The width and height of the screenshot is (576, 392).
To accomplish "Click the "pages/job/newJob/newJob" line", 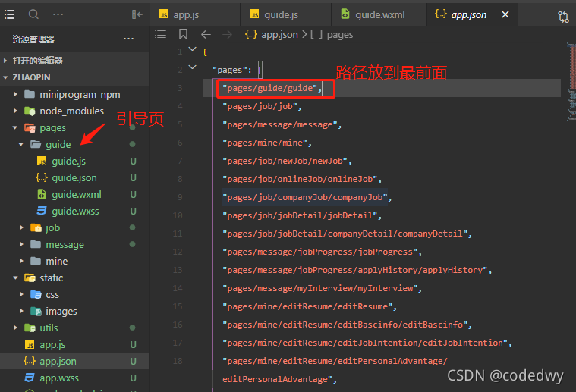I will (x=287, y=162).
